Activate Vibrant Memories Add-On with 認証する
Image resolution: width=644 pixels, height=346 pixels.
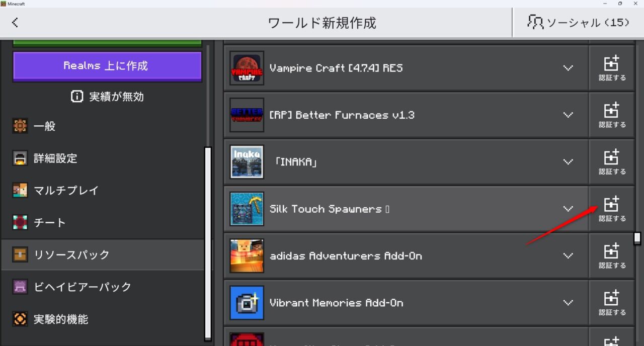[612, 303]
